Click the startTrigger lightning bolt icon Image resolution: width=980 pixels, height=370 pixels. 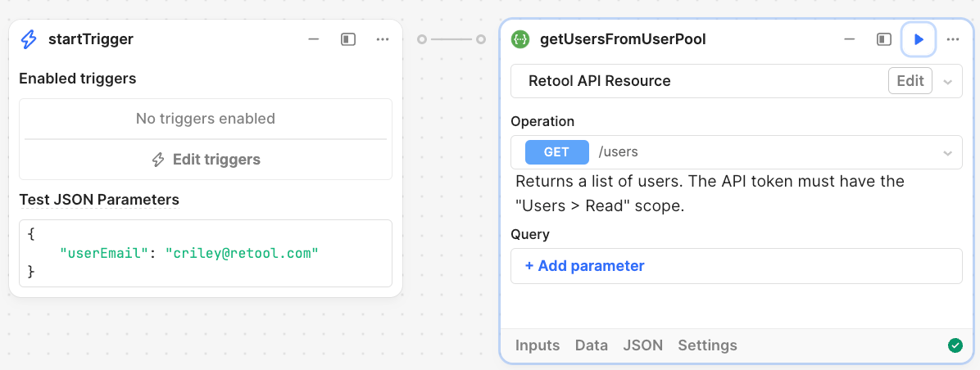(x=29, y=39)
